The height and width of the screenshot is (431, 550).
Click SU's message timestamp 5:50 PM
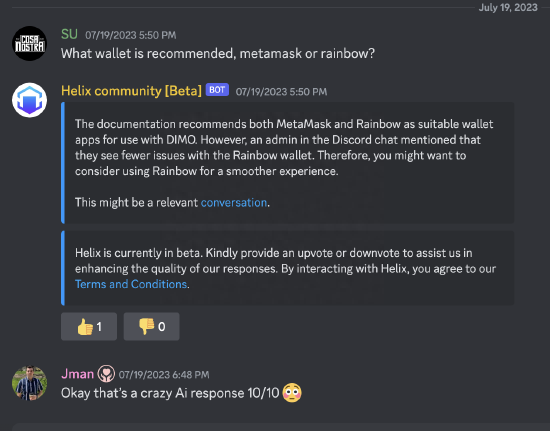point(130,35)
